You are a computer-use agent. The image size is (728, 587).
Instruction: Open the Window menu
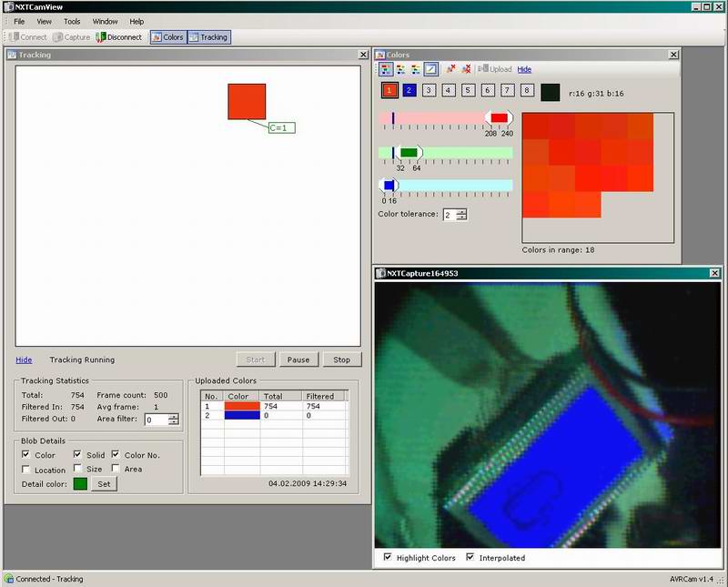(105, 21)
